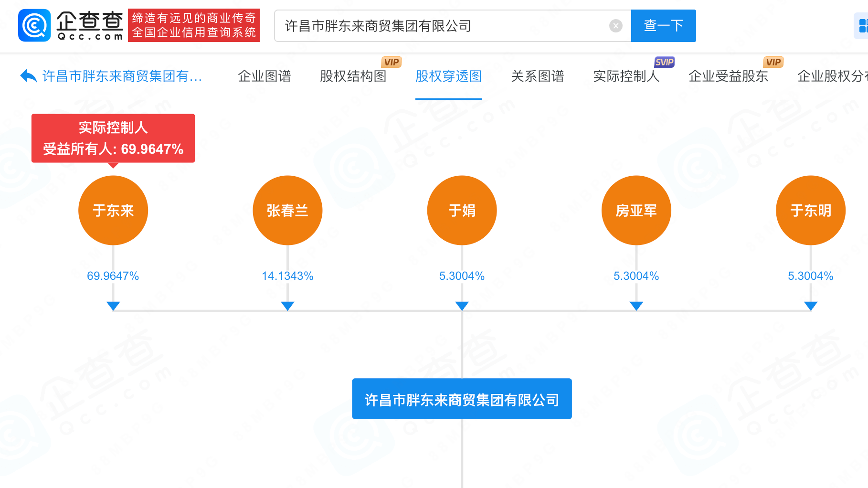Clear the search field with the X icon
The image size is (868, 488).
point(615,26)
